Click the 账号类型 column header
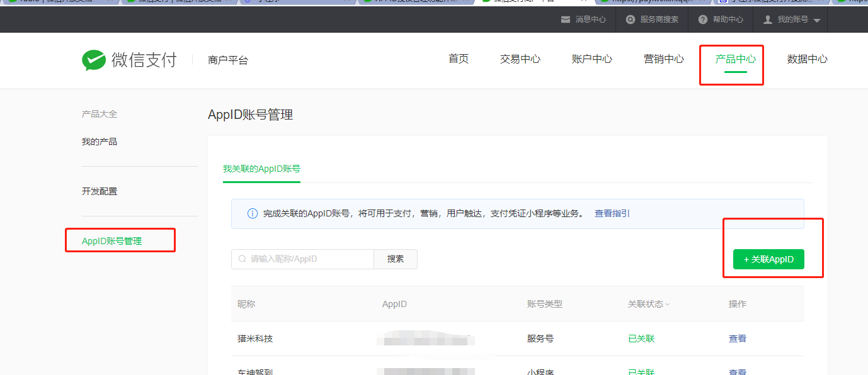868x375 pixels. (x=545, y=304)
